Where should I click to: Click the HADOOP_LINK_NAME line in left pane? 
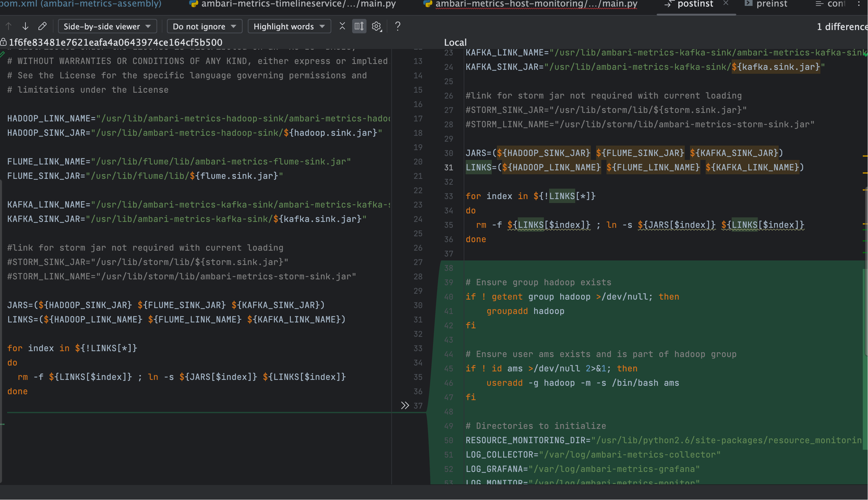tap(199, 118)
